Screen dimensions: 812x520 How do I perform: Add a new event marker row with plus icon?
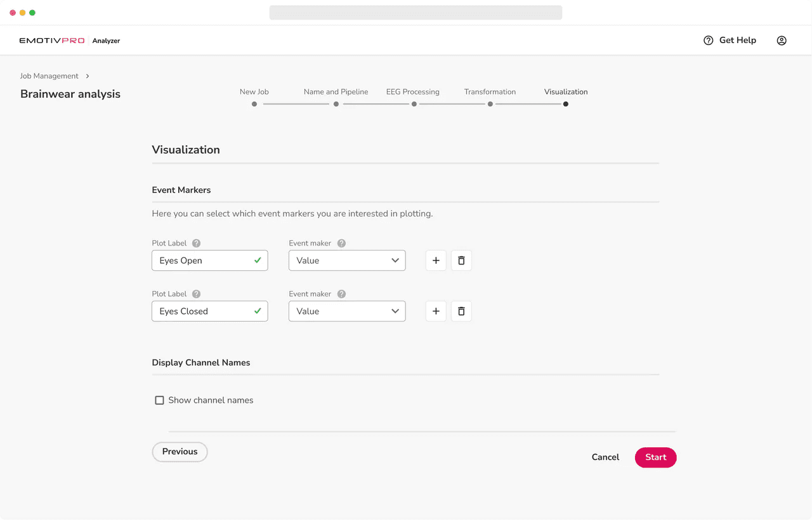tap(436, 260)
